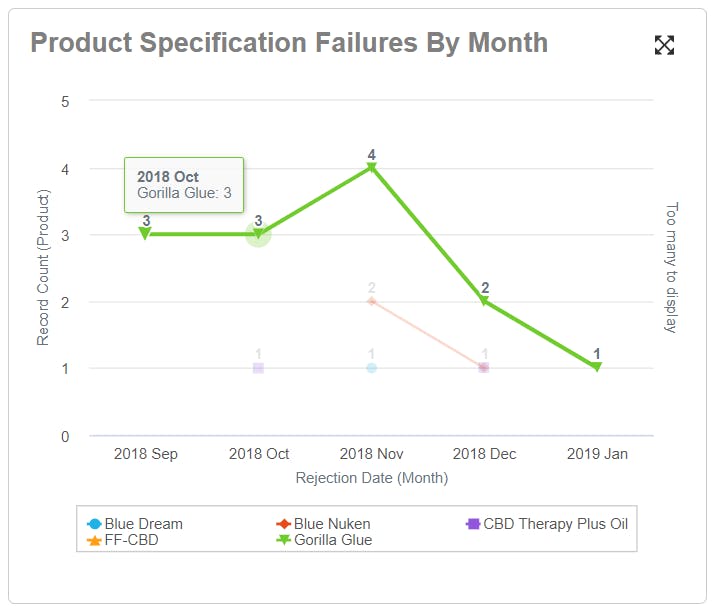Hide the Gorilla Glue legend series
This screenshot has height=607, width=714.
click(324, 540)
